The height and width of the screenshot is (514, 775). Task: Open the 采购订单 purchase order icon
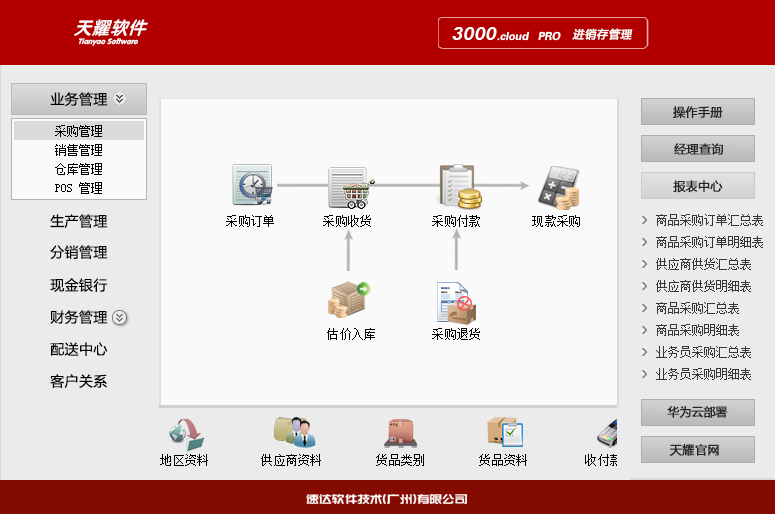[250, 186]
